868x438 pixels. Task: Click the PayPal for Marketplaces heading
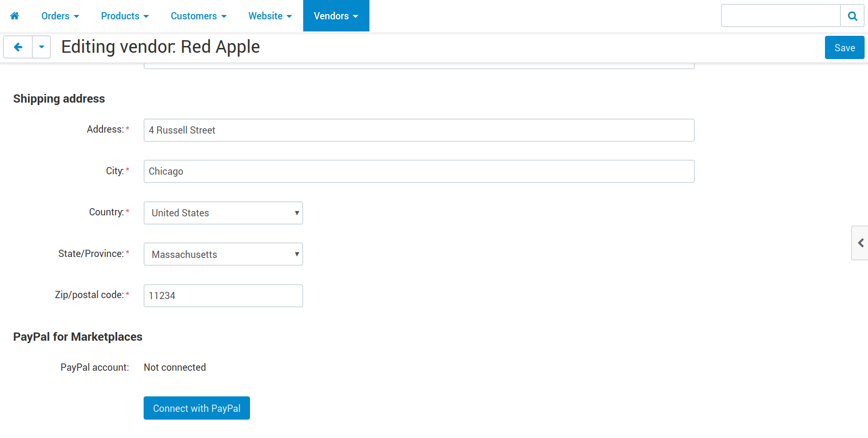tap(78, 337)
